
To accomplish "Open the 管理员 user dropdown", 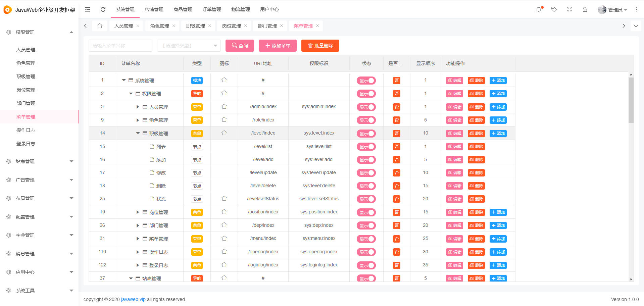I will [x=615, y=9].
